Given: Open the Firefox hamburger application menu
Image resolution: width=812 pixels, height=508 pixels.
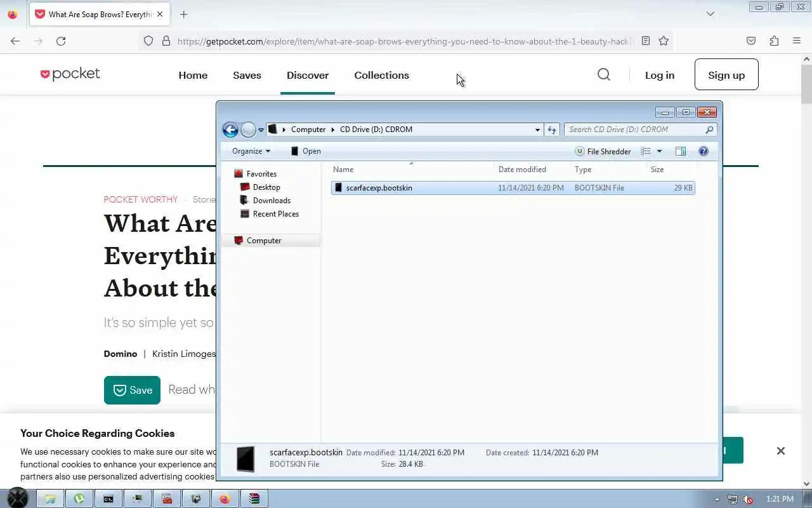Looking at the screenshot, I should [x=797, y=41].
